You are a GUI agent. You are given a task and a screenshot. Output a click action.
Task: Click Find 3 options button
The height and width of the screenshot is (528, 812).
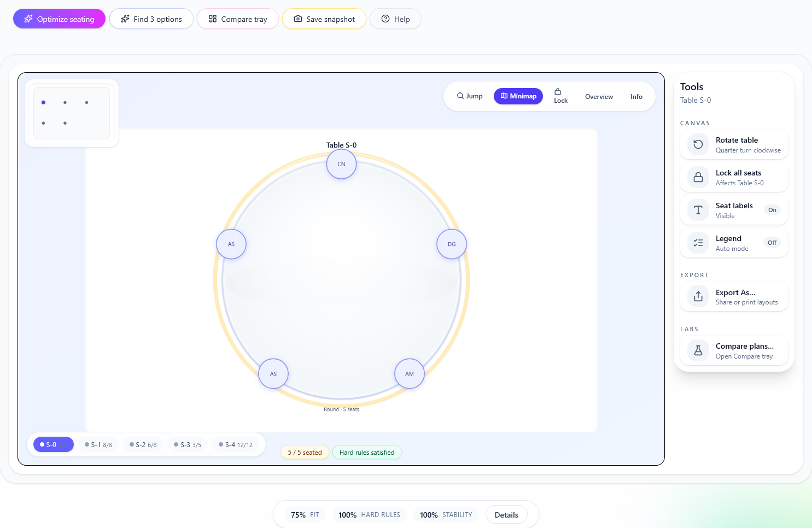tap(151, 19)
